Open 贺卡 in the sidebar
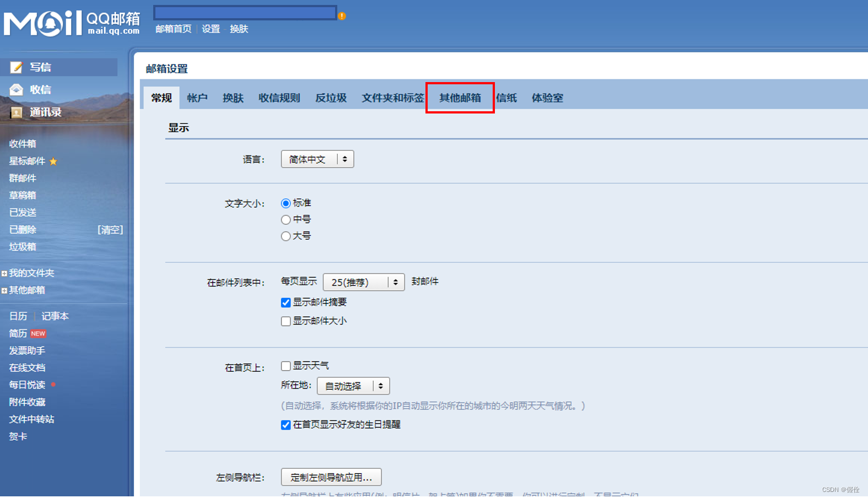The width and height of the screenshot is (868, 498). point(18,436)
